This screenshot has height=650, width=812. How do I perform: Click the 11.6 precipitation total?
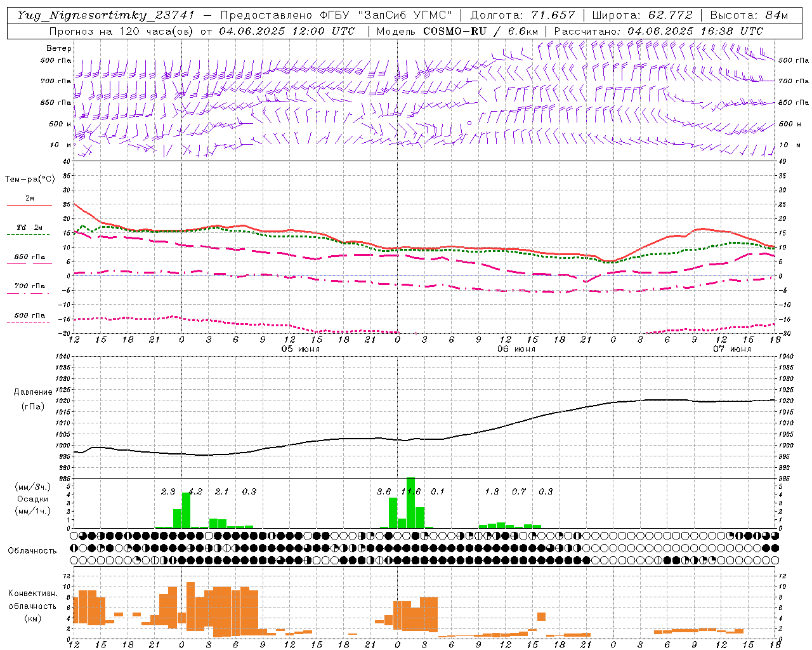411,492
